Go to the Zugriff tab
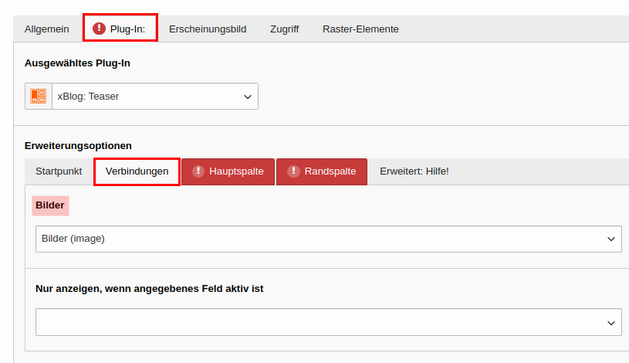Viewport: 629px width, 363px height. (284, 29)
